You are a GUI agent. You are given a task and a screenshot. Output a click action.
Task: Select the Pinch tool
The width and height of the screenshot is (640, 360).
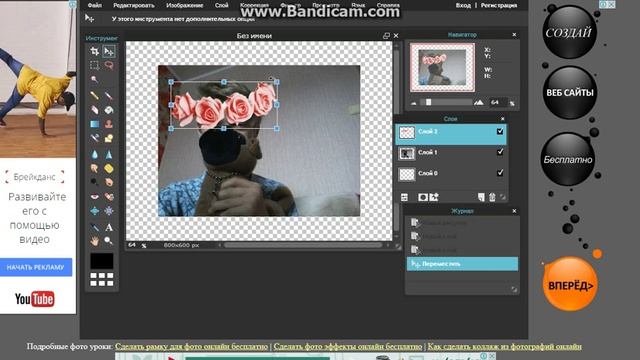[109, 211]
